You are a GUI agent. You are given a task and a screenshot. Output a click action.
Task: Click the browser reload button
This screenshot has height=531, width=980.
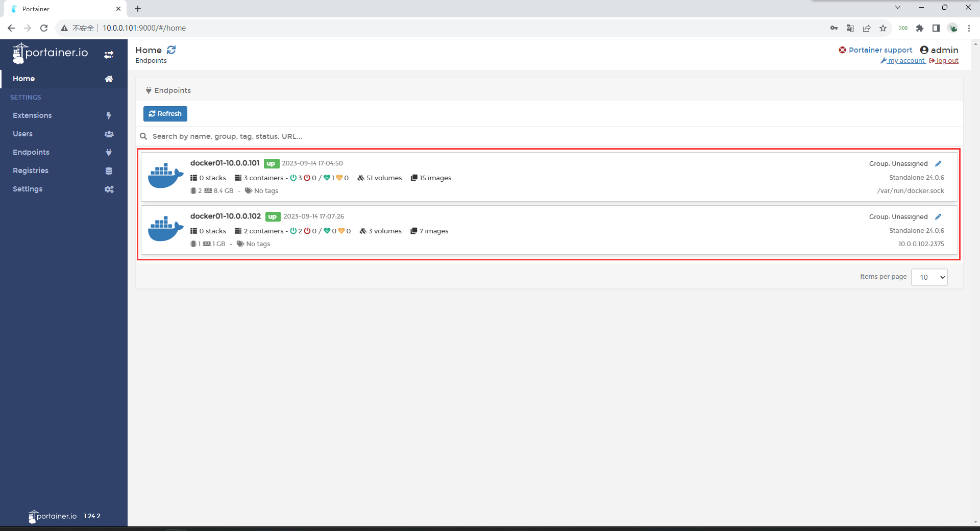point(44,28)
